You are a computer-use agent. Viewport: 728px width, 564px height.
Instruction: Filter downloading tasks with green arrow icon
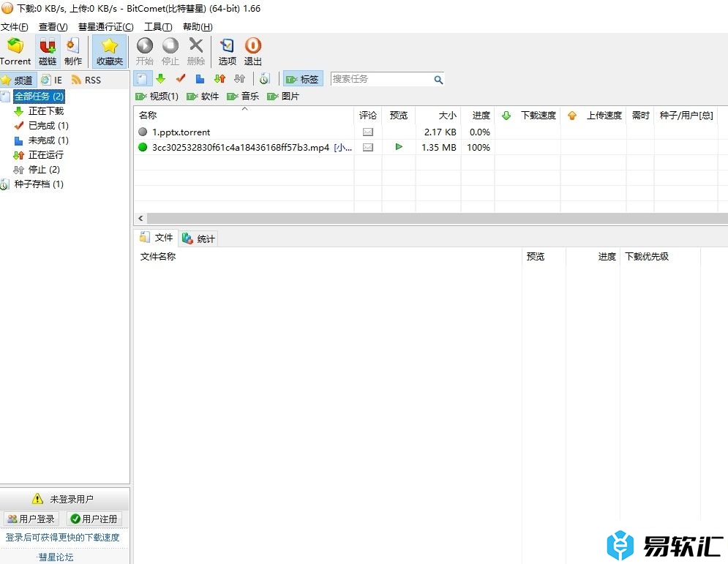pos(161,79)
